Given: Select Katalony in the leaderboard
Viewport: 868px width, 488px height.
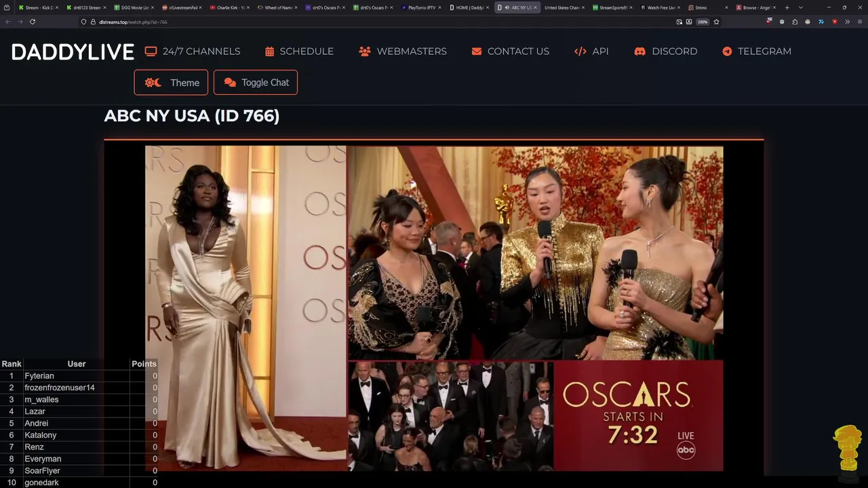Looking at the screenshot, I should click(x=41, y=435).
